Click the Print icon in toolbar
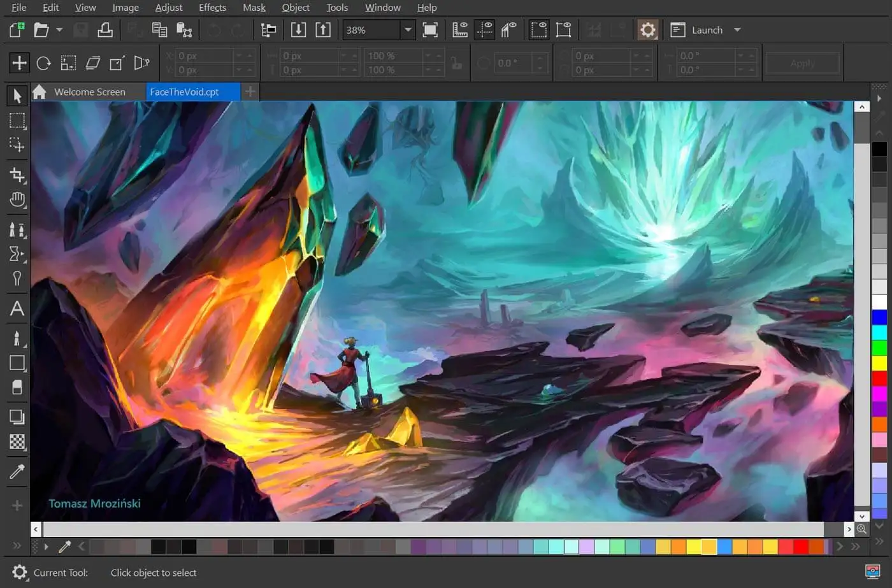The height and width of the screenshot is (588, 892). [105, 30]
